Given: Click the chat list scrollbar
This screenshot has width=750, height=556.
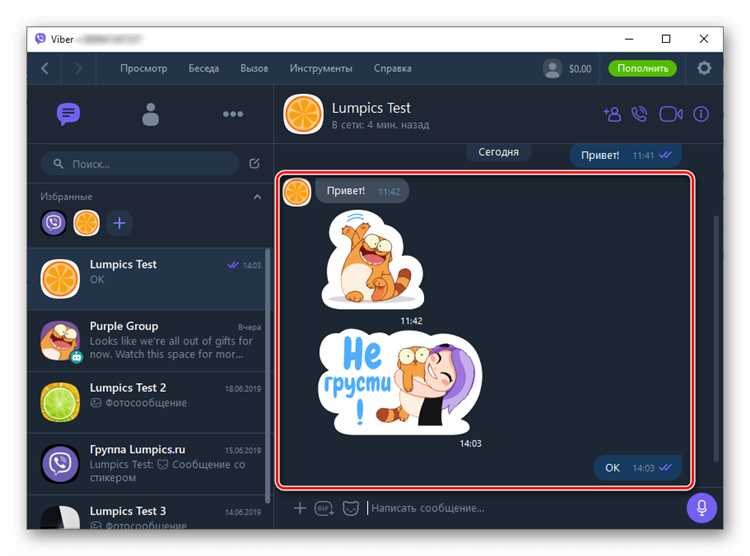Looking at the screenshot, I should [x=268, y=375].
